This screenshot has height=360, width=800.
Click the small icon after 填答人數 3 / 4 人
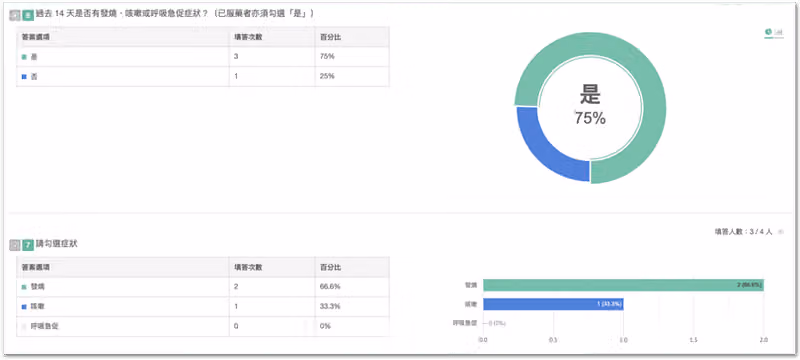[x=780, y=232]
